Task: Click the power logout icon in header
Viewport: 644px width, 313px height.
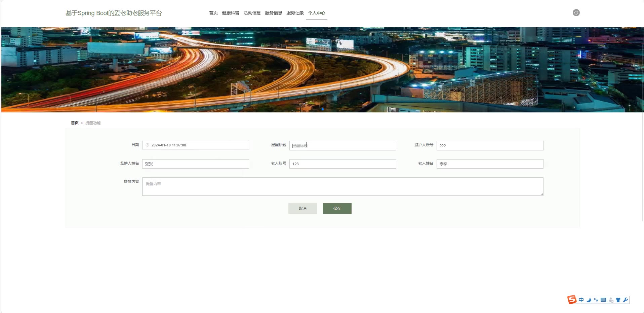Action: [x=576, y=13]
